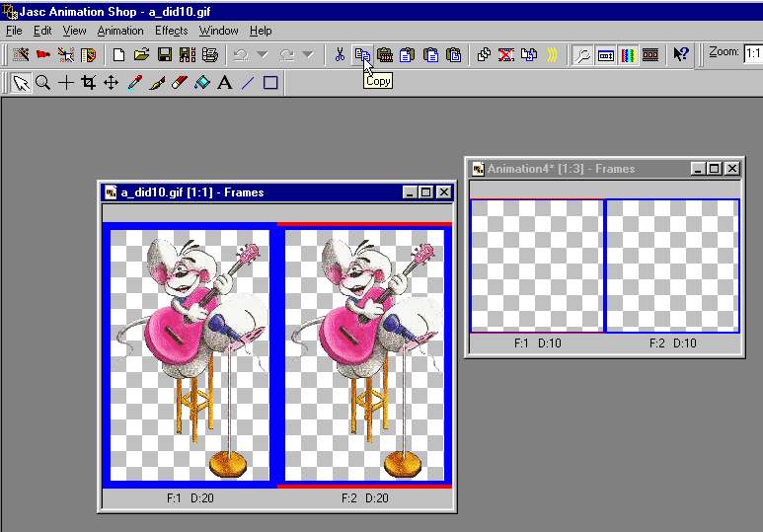Minimize the Animation4 frames window
Viewport: 763px width, 532px height.
click(698, 169)
